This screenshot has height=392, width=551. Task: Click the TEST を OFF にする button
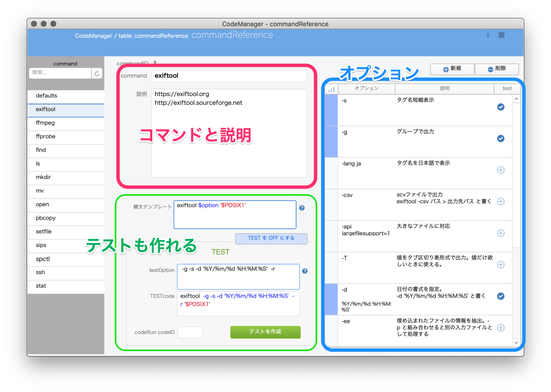[x=271, y=238]
